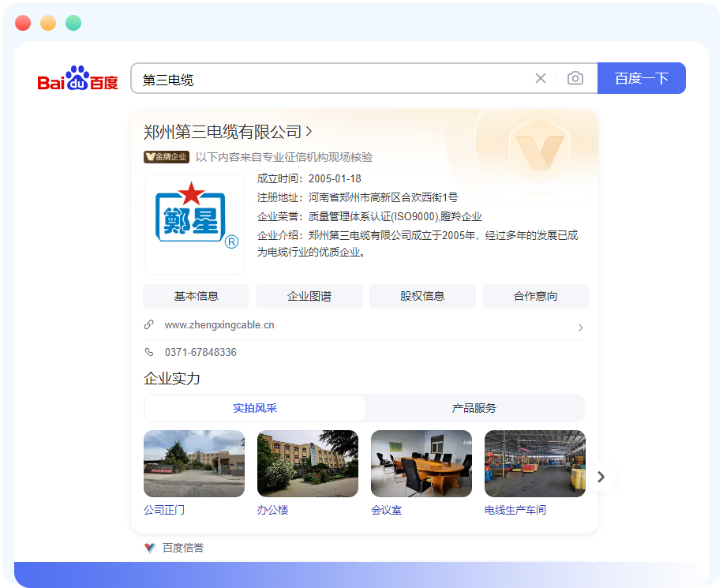Click the red window close dot
The width and height of the screenshot is (723, 588).
(x=23, y=23)
